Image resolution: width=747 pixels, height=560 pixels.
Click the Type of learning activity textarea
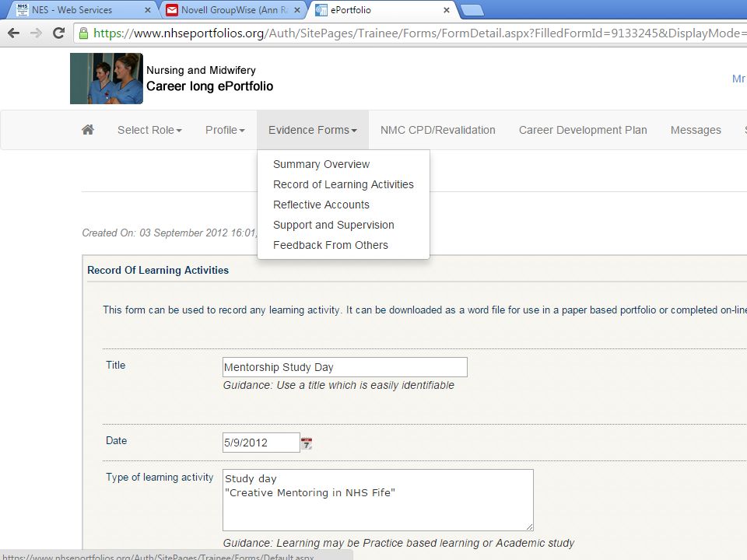click(x=378, y=500)
